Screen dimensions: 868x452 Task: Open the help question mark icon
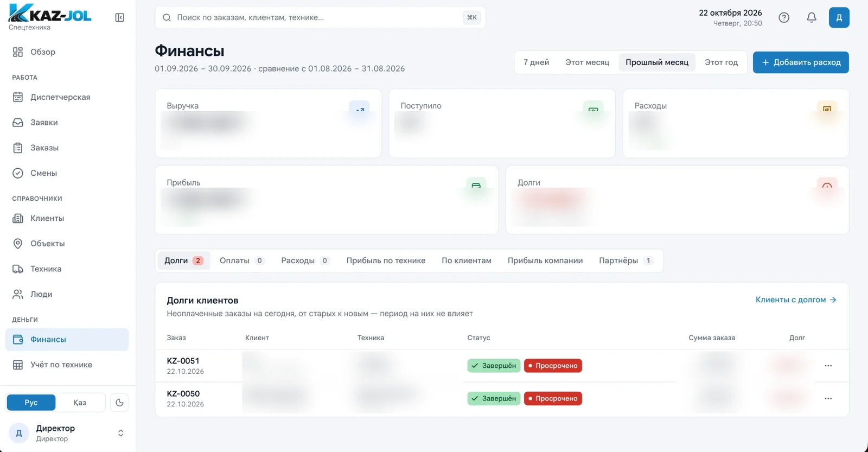(784, 17)
